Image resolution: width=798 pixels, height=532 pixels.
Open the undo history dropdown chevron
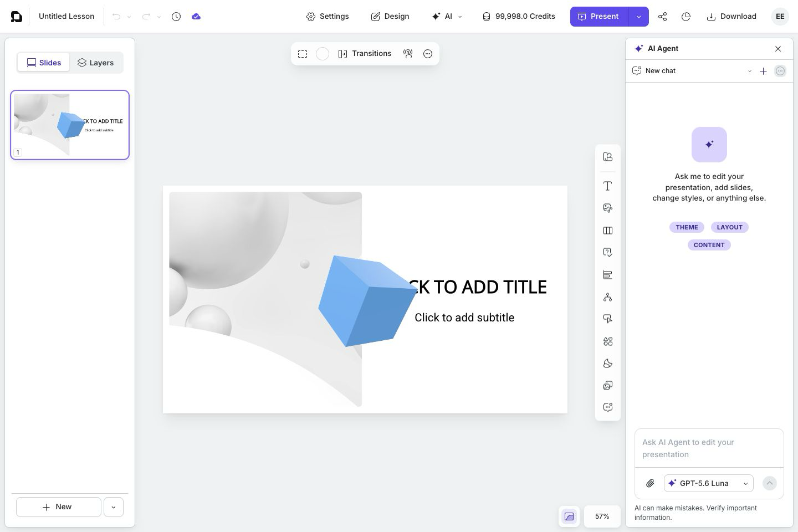[x=129, y=17]
